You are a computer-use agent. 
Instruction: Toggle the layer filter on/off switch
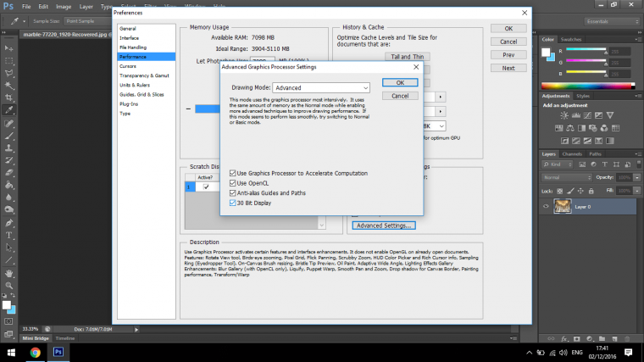point(639,164)
